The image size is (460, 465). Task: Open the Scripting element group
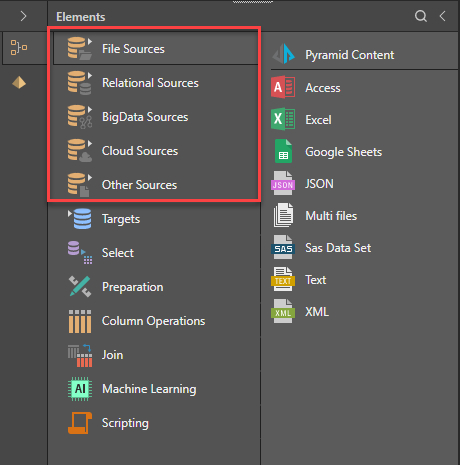(x=154, y=423)
